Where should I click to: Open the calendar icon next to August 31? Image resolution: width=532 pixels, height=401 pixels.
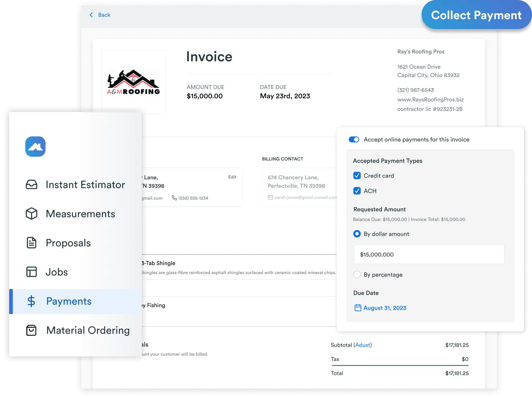point(357,307)
